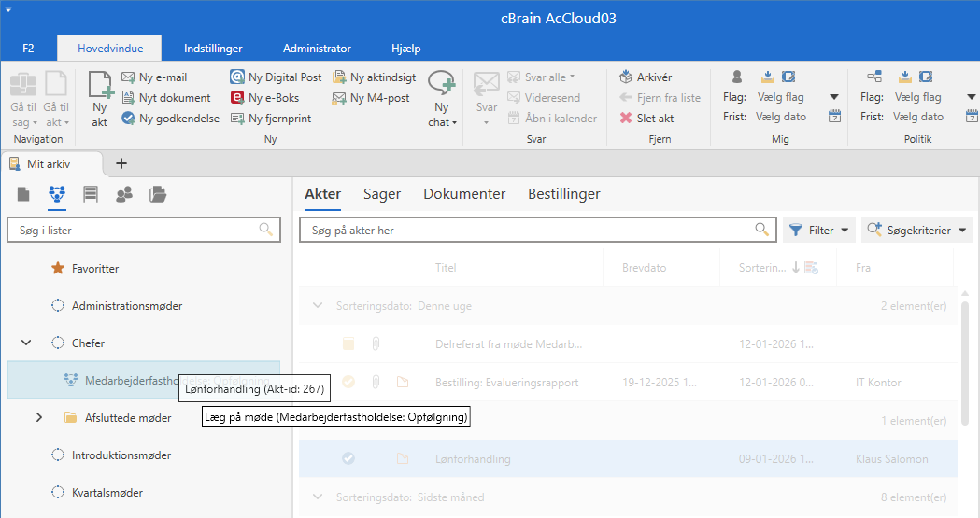Click Gå til sag navigation button
This screenshot has height=518, width=980.
23,99
